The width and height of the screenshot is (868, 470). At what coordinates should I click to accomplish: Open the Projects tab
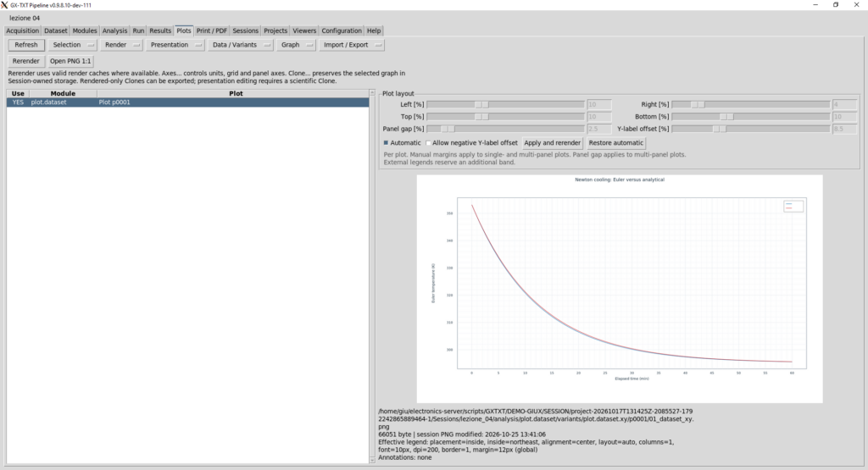[x=275, y=31]
